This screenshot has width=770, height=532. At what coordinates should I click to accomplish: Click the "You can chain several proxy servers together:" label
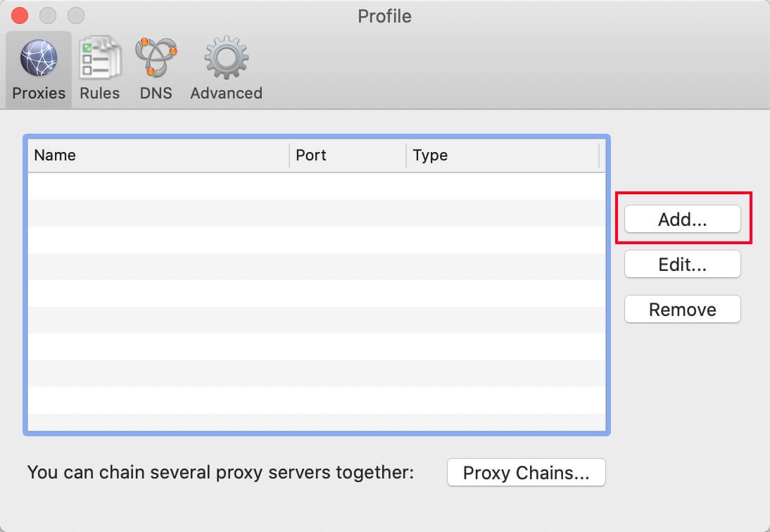point(221,472)
